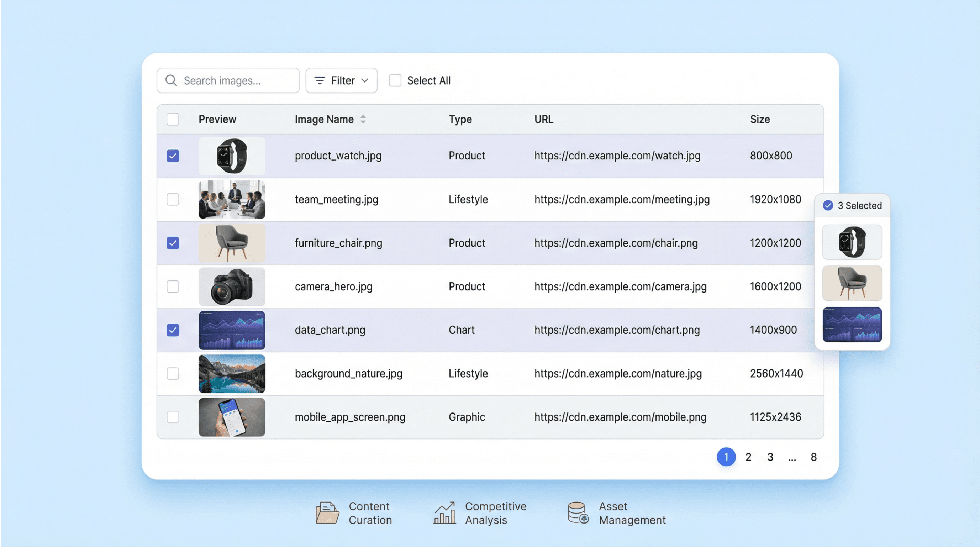
Task: Click the chair thumbnail in the selected panel
Action: [x=852, y=283]
